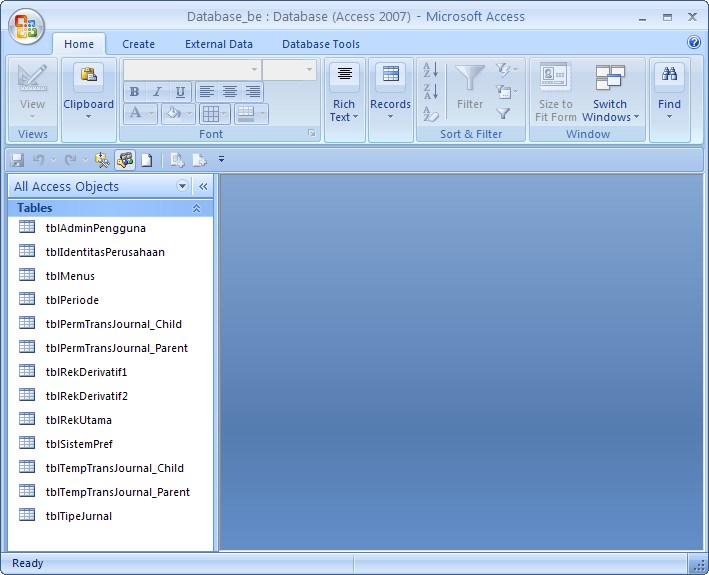The width and height of the screenshot is (709, 575).
Task: Align text left
Action: (x=207, y=92)
